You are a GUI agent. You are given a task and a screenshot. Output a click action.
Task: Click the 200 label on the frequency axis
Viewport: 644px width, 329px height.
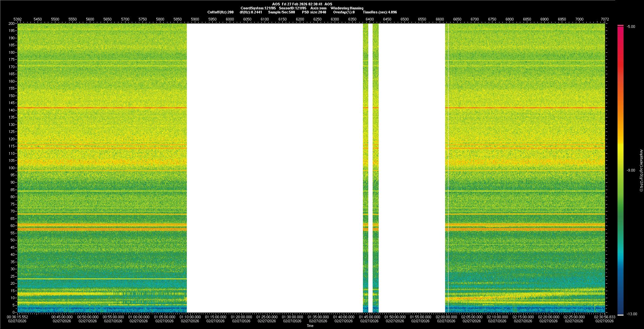[12, 23]
